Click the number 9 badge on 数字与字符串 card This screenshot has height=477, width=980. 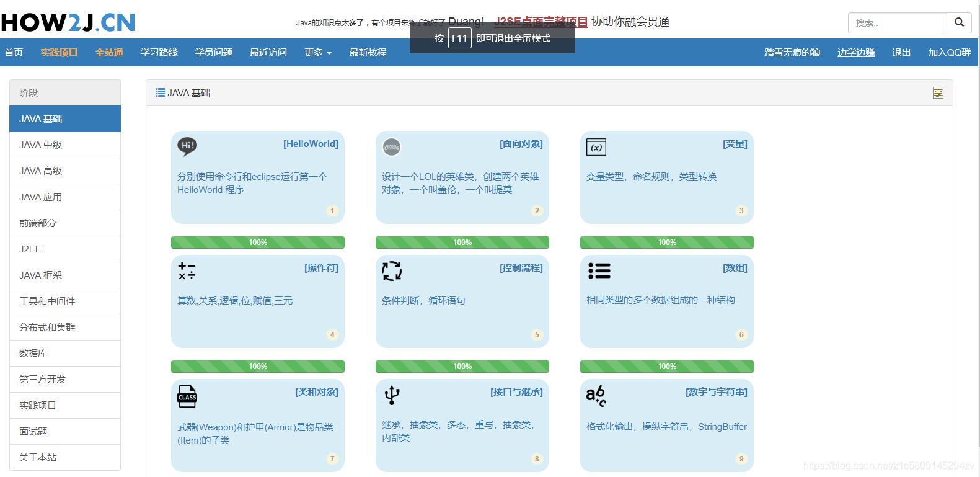(741, 459)
